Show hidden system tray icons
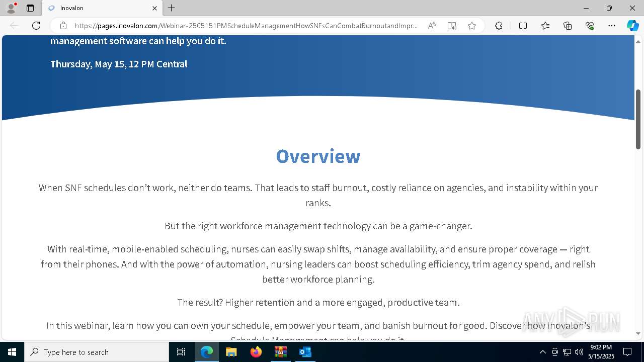Screen dimensions: 644x362 [x=542, y=352]
